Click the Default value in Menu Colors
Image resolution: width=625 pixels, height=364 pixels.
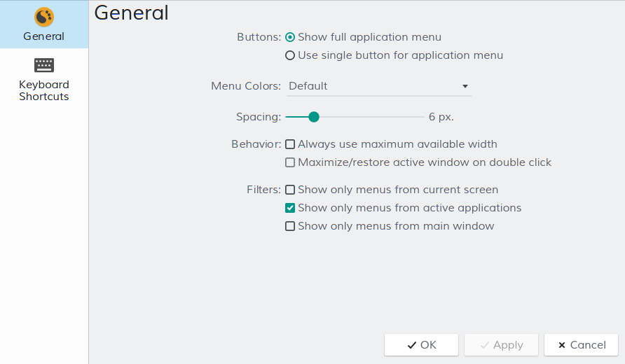(x=308, y=86)
